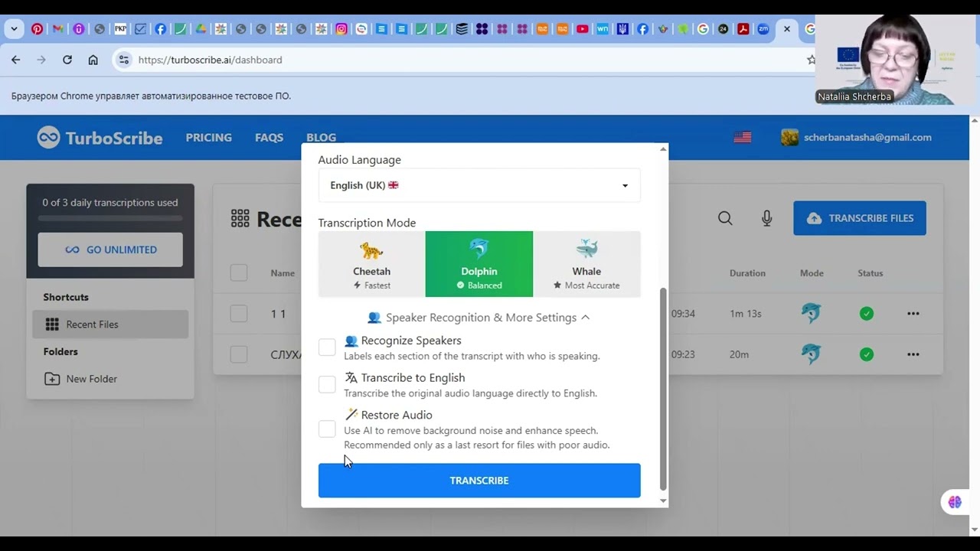980x551 pixels.
Task: Switch to the YouTube tab
Action: (583, 29)
